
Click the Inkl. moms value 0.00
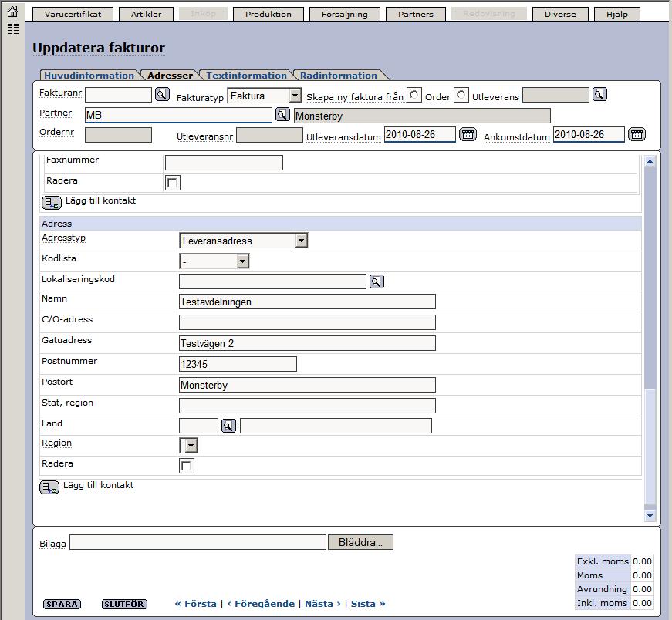(x=642, y=603)
